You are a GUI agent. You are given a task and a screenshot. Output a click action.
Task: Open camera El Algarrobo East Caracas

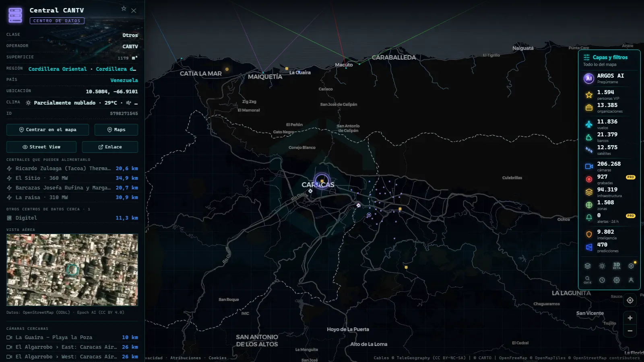(x=72, y=347)
